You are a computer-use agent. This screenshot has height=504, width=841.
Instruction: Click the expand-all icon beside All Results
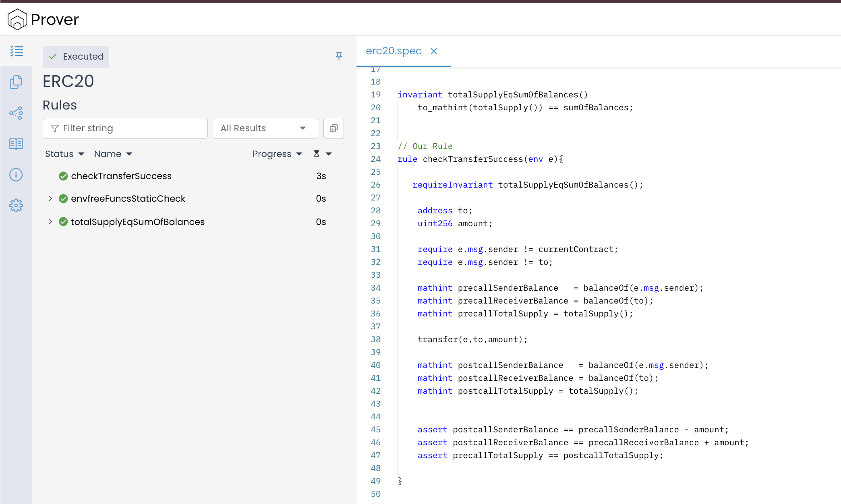(333, 128)
